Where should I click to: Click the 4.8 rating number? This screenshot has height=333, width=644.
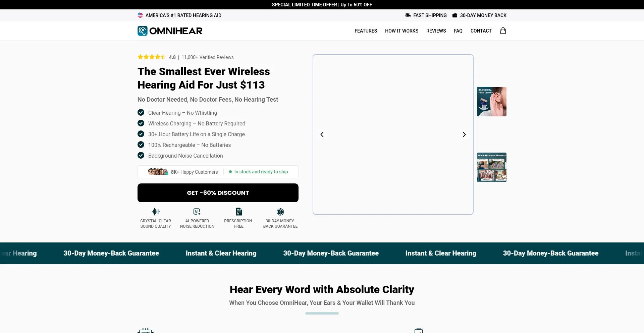tap(172, 57)
